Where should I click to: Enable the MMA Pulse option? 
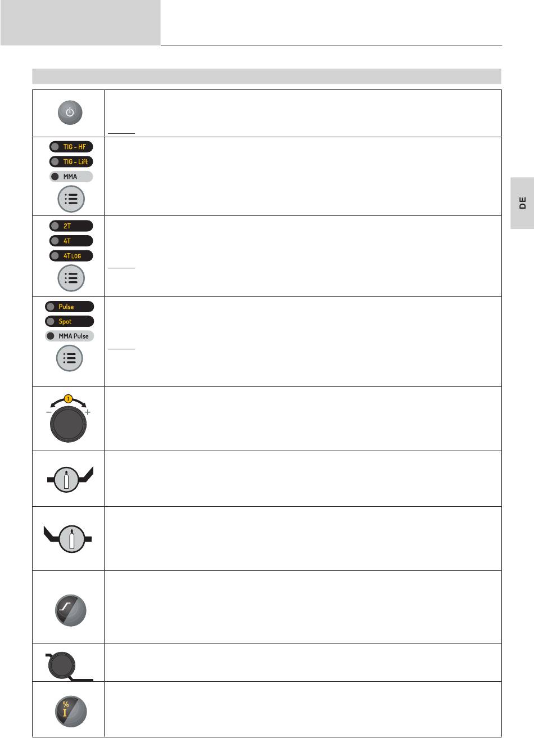pos(70,336)
